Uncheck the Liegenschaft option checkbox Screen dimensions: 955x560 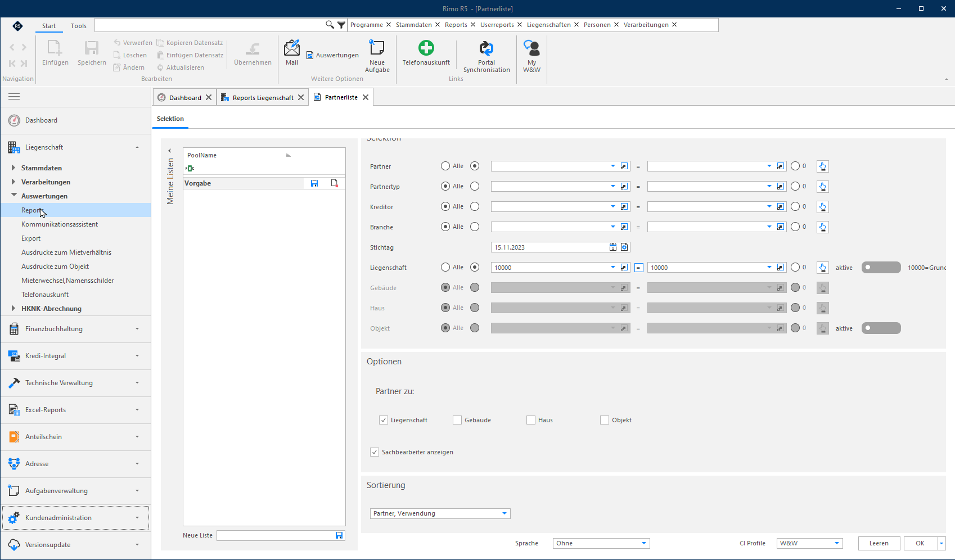(x=384, y=420)
